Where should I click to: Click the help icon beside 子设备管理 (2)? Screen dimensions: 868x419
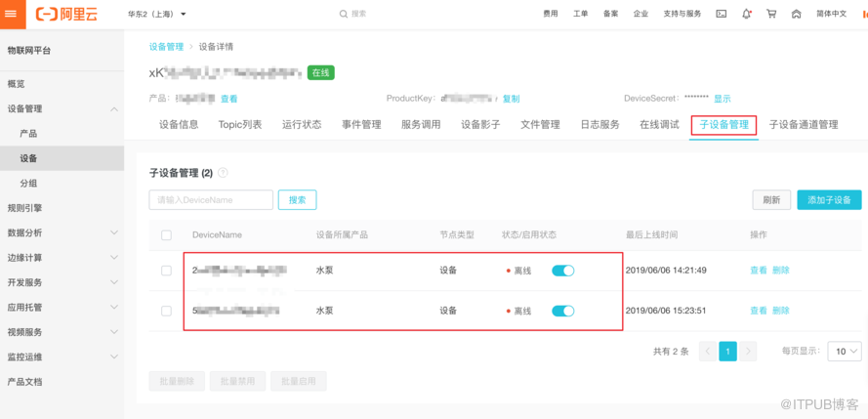pyautogui.click(x=223, y=173)
